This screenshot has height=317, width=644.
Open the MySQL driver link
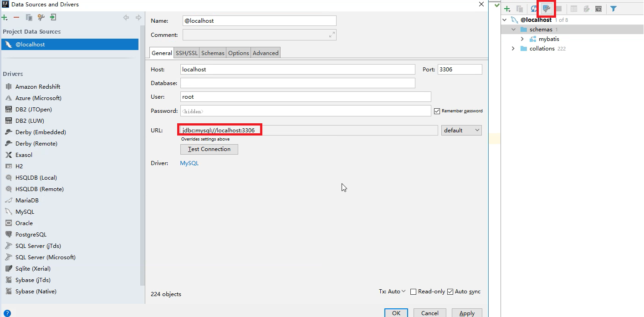189,163
